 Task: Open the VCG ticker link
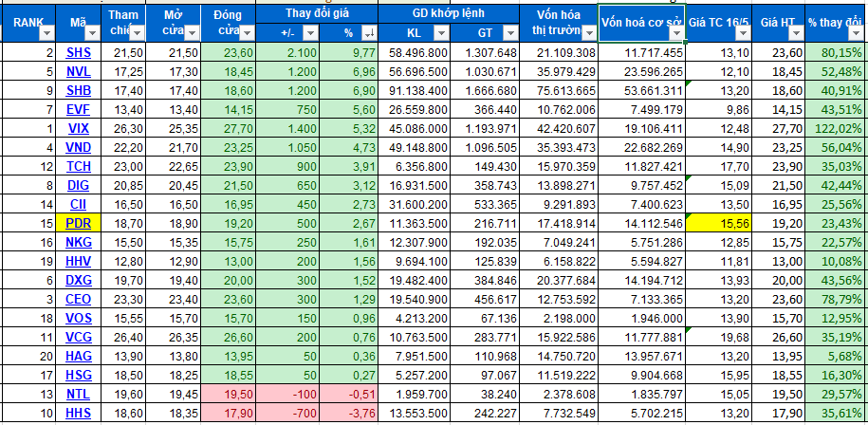pyautogui.click(x=78, y=337)
